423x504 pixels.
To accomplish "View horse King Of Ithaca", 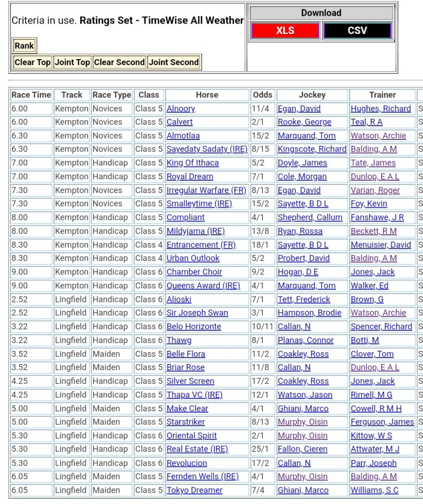I will pos(193,163).
